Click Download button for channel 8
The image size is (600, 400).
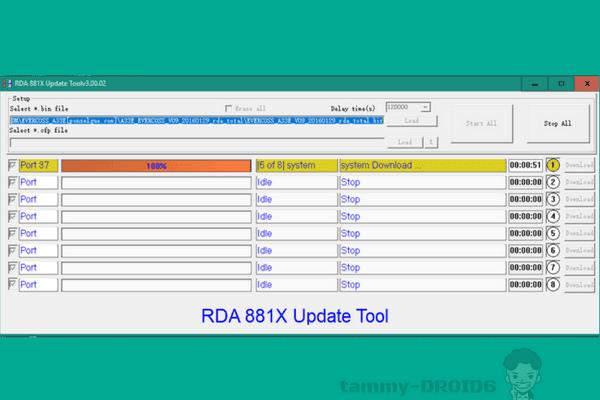tap(579, 284)
